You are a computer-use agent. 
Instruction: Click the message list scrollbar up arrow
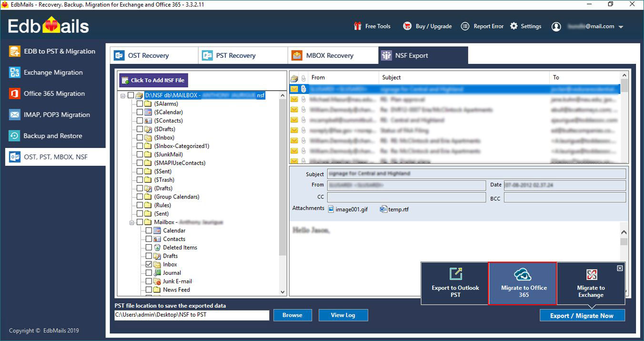pyautogui.click(x=624, y=75)
